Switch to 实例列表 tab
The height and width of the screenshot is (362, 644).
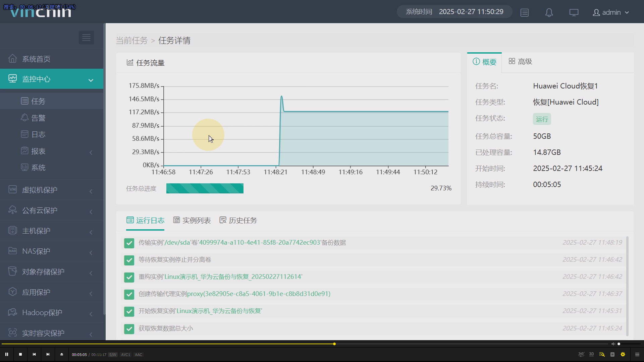[x=192, y=221]
